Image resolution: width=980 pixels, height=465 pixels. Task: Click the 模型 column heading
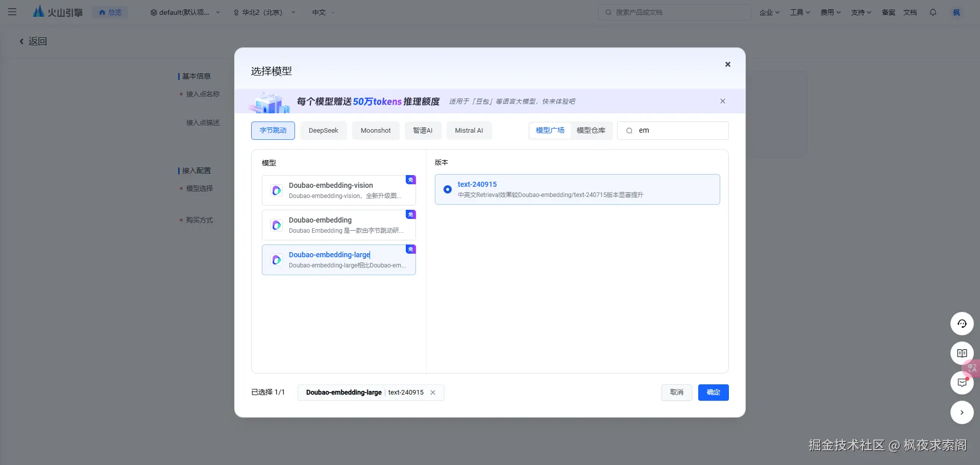[x=269, y=163]
